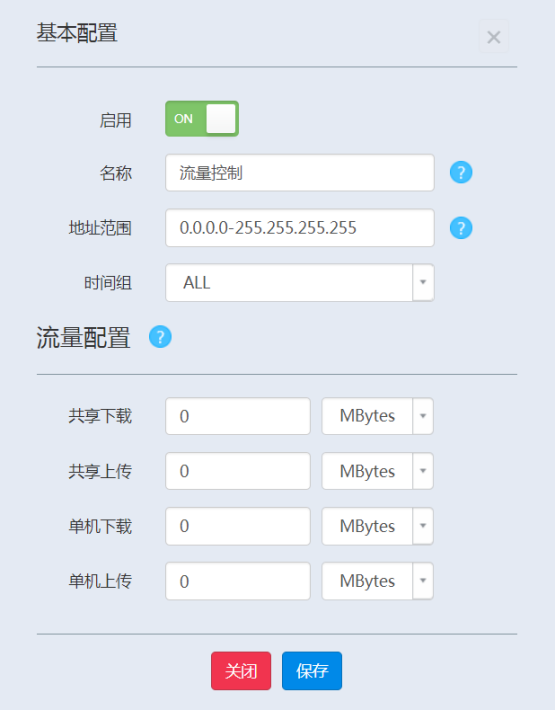Click the 单机下载 number input
The image size is (556, 710).
[238, 526]
